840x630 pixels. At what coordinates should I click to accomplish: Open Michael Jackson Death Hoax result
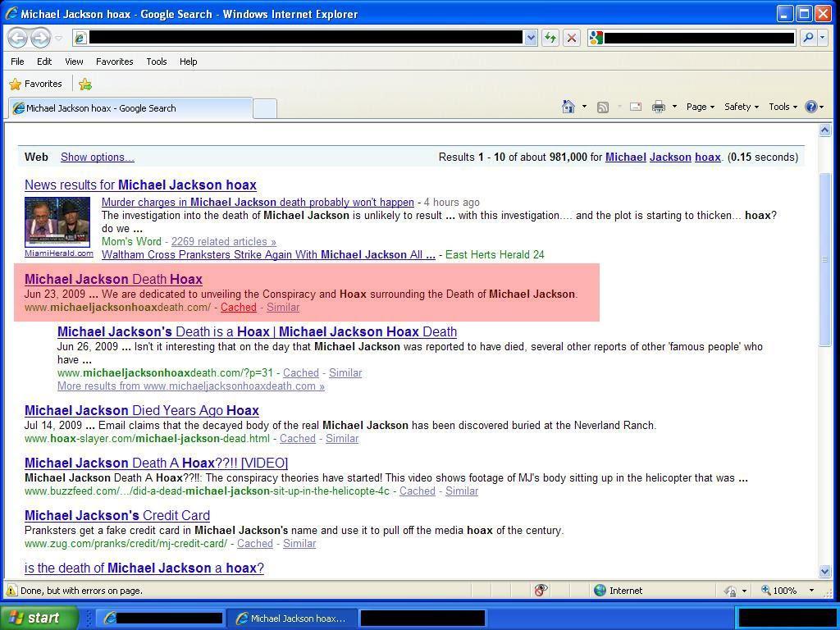click(x=113, y=279)
